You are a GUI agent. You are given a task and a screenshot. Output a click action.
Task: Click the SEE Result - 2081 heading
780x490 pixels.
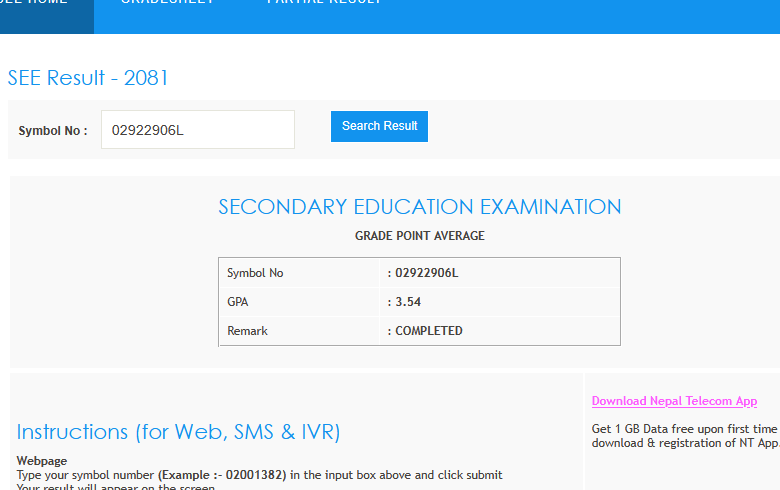(88, 78)
